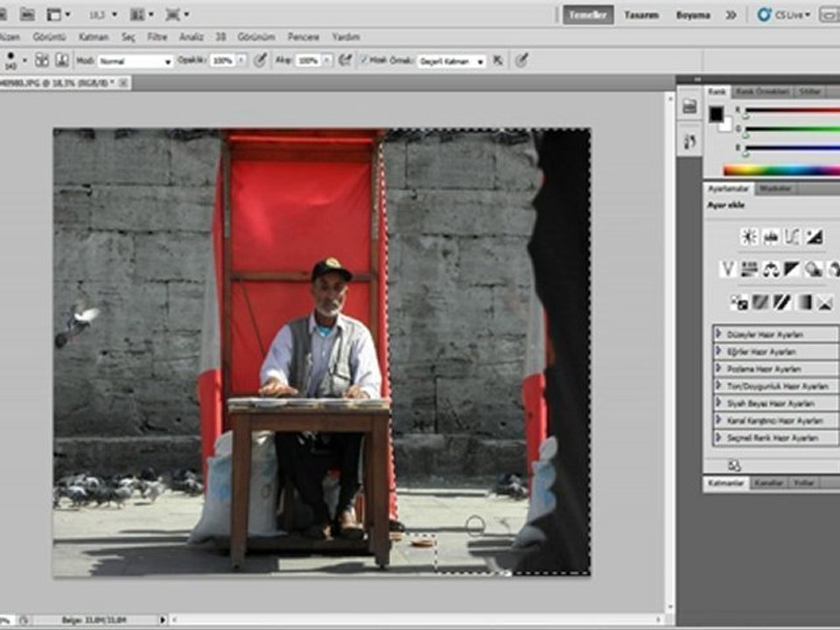This screenshot has height=630, width=840.
Task: Click the B channel slider
Action: coord(792,148)
